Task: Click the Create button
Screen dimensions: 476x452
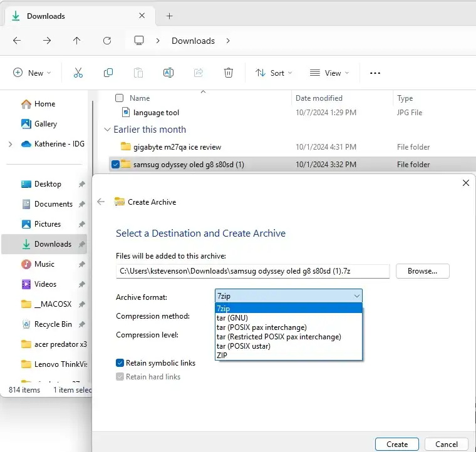Action: [x=396, y=444]
